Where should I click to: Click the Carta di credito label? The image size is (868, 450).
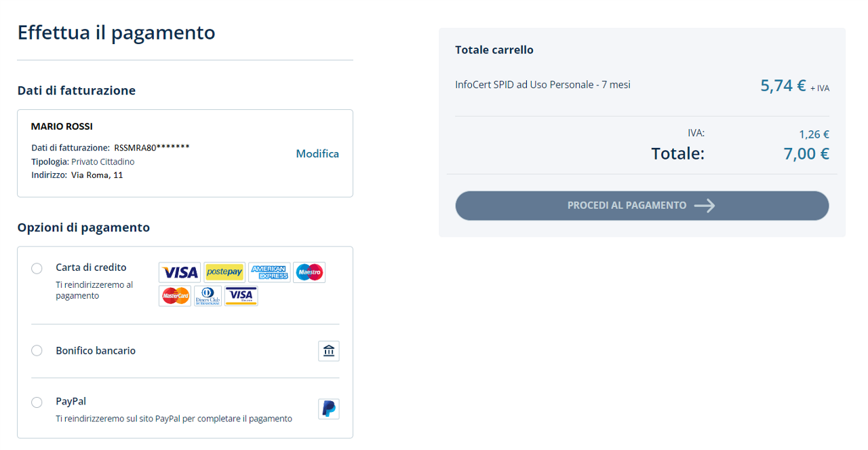click(x=91, y=267)
